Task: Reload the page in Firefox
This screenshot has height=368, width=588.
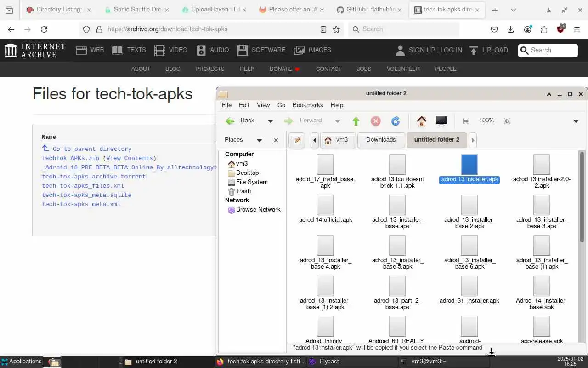Action: pyautogui.click(x=44, y=29)
